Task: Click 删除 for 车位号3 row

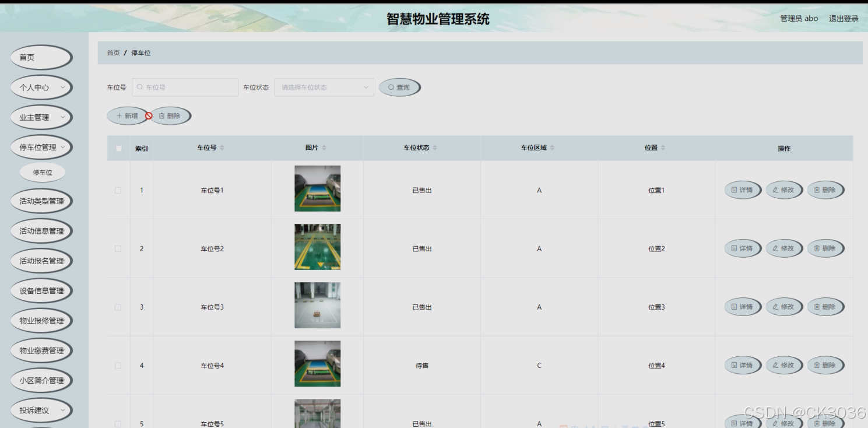Action: coord(825,307)
